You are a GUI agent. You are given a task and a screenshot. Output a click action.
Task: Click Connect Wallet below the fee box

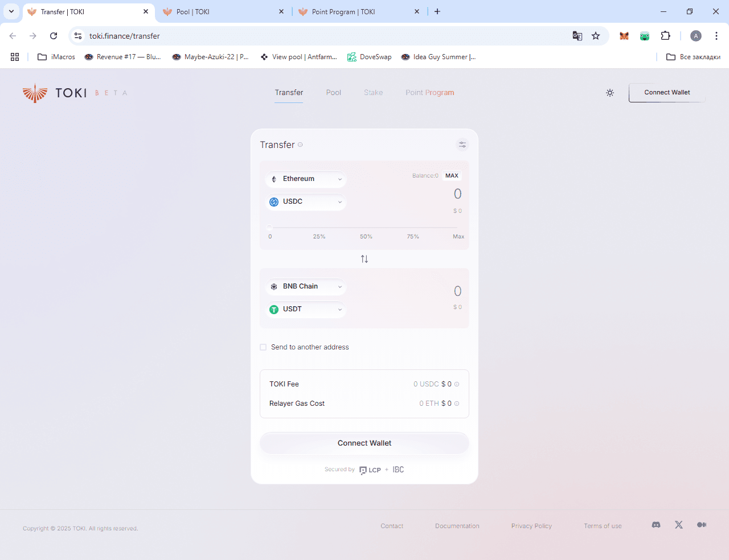(364, 443)
